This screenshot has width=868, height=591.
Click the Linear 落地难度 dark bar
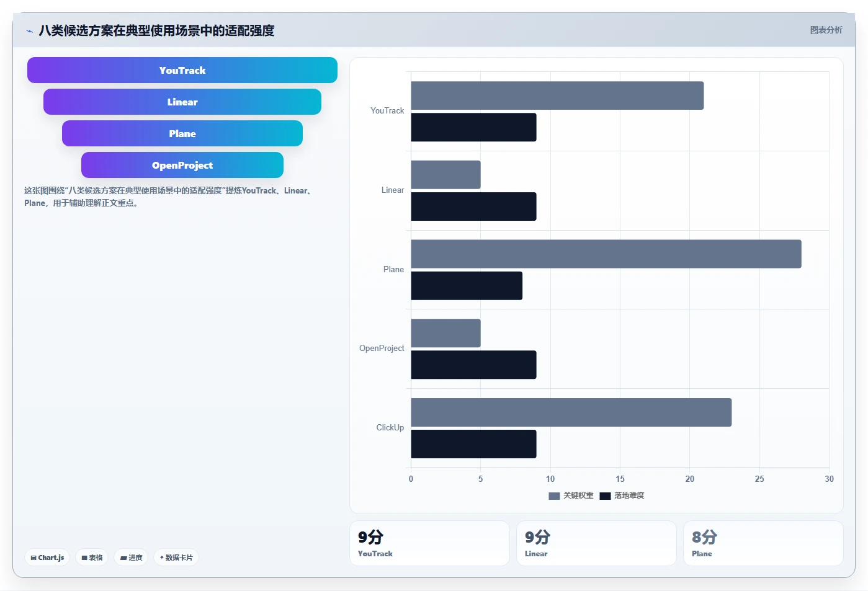click(x=473, y=207)
